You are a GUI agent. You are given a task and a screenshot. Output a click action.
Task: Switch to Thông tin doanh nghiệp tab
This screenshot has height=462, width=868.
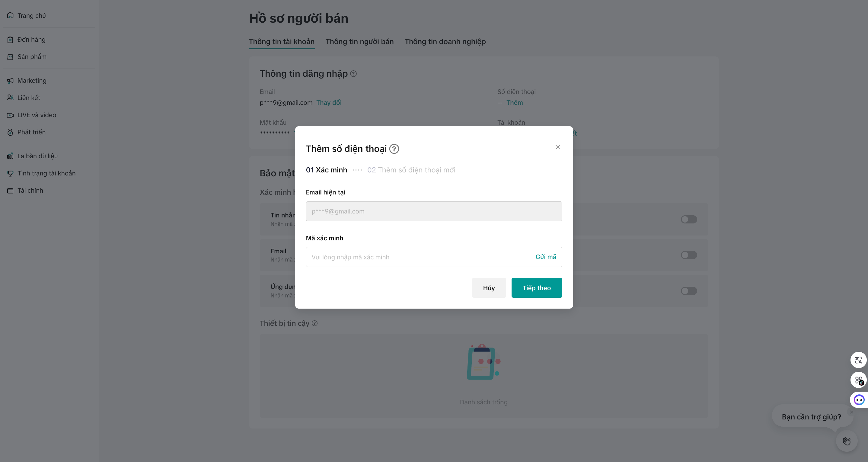coord(445,41)
